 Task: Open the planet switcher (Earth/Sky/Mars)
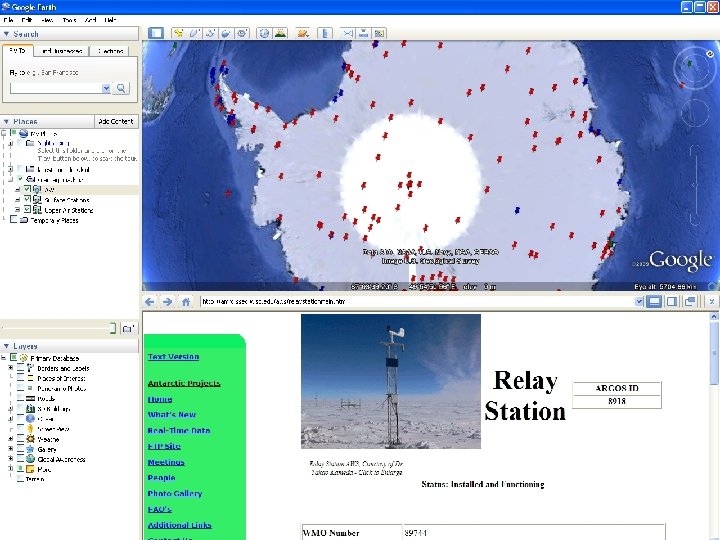coord(303,33)
